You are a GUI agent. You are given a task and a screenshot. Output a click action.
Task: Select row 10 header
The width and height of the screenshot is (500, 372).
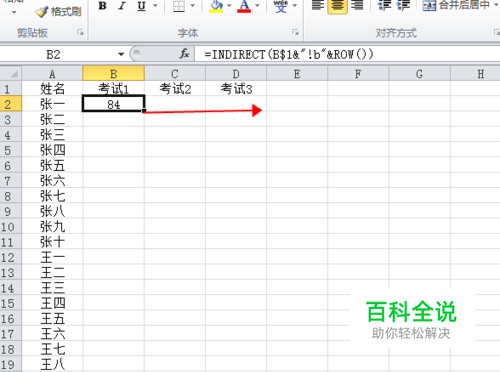(x=11, y=227)
